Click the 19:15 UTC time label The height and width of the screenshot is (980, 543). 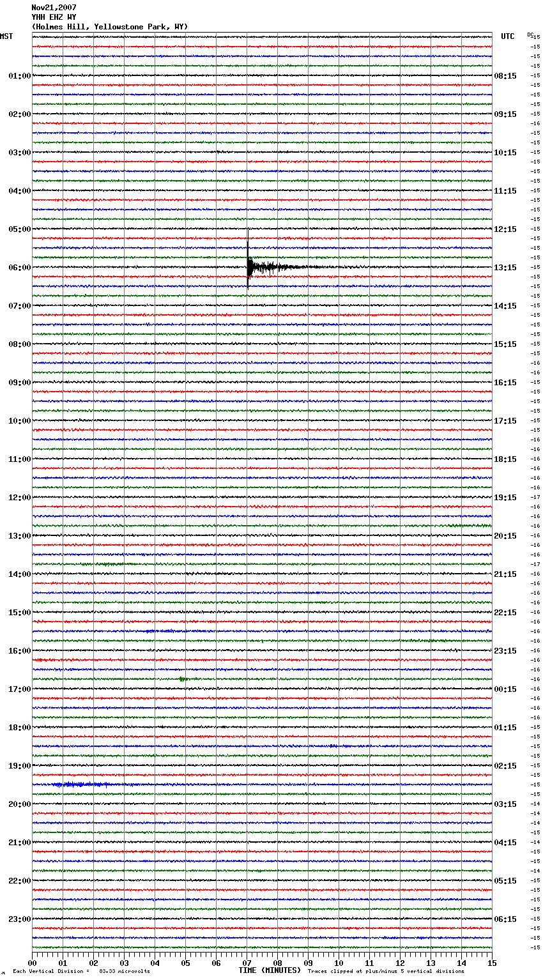[x=505, y=498]
